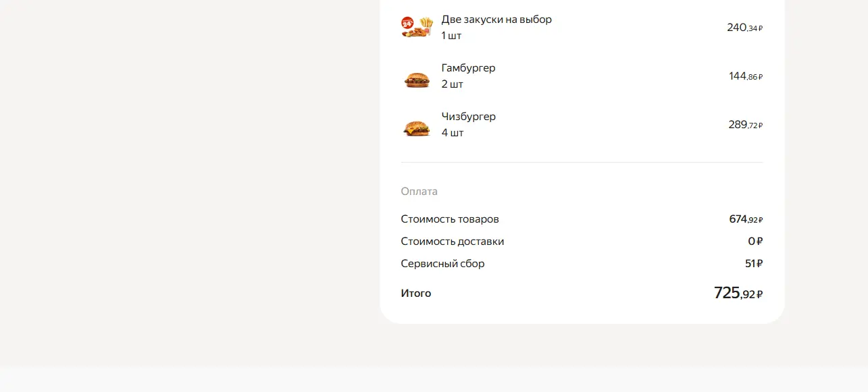The image size is (868, 392).
Task: Click the Сервисный сбор label
Action: (442, 264)
